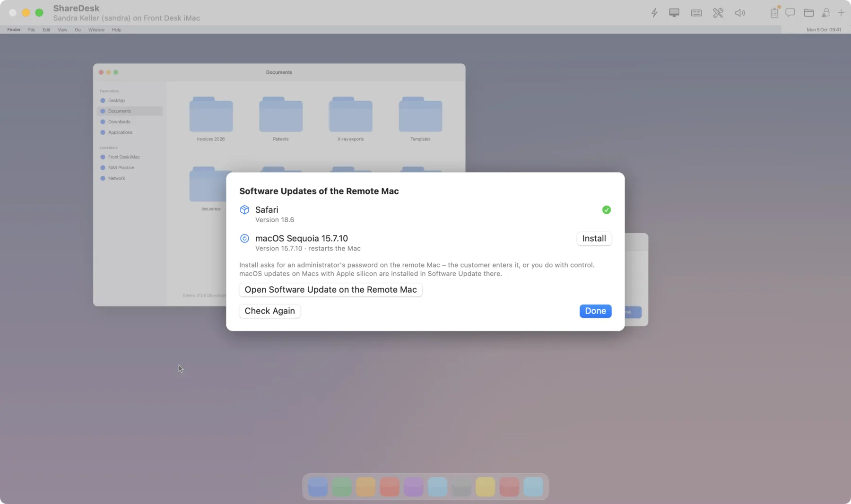851x504 pixels.
Task: Click the macOS Sequoia update icon
Action: tap(244, 238)
